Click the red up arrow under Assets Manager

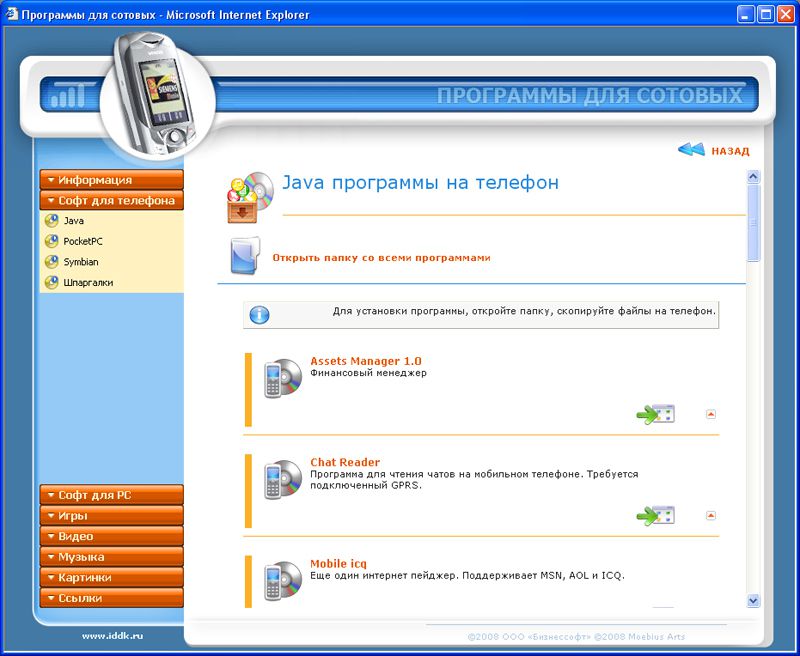[711, 414]
